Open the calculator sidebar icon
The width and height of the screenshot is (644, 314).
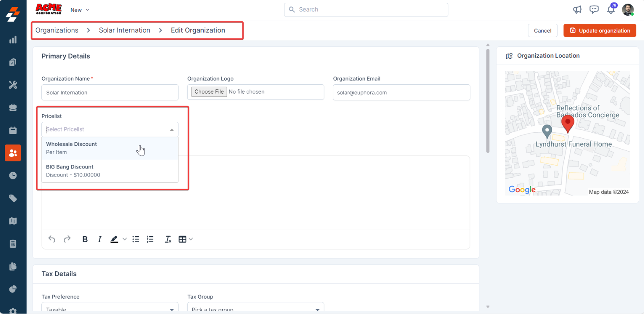click(x=13, y=243)
